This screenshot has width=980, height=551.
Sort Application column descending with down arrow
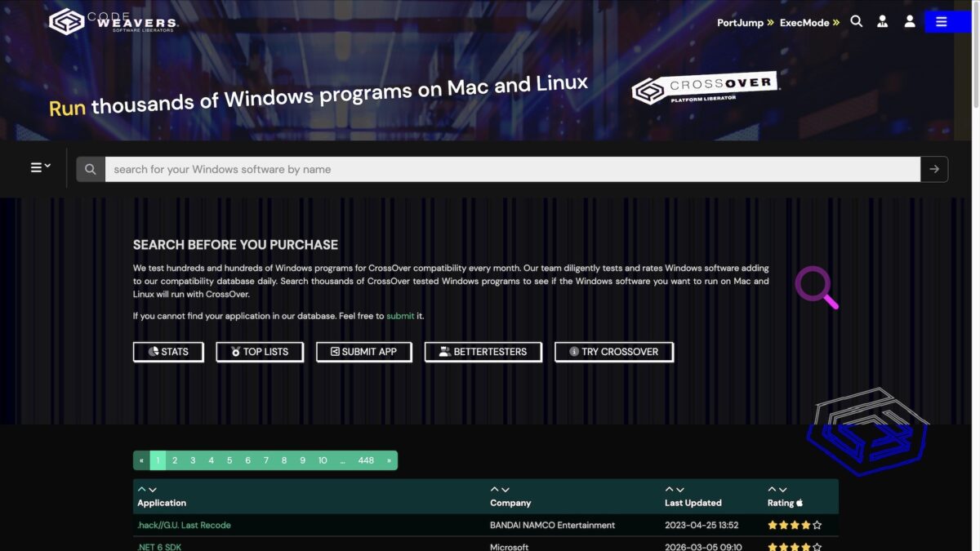tap(153, 490)
